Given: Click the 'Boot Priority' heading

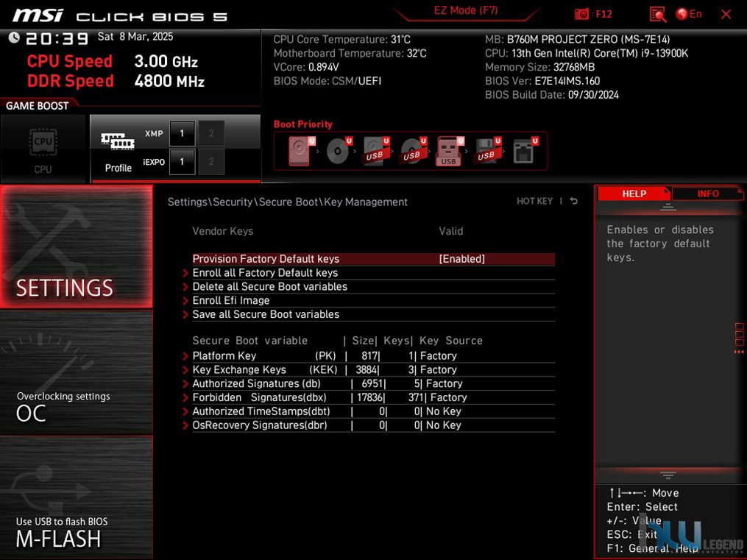Looking at the screenshot, I should click(x=303, y=124).
